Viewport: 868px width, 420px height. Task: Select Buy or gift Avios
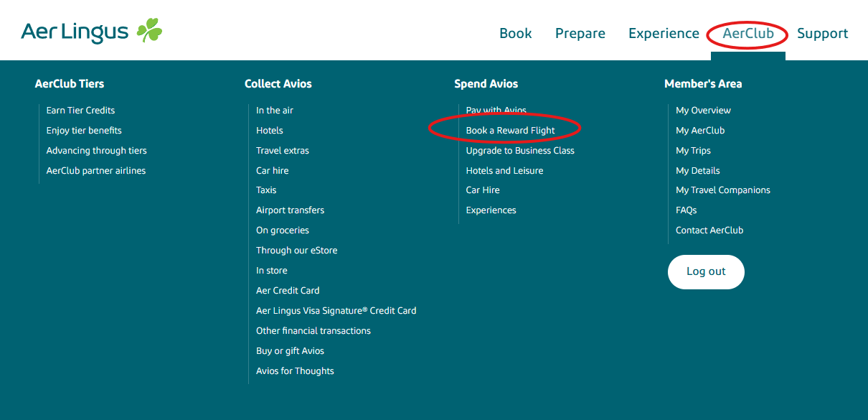coord(291,351)
